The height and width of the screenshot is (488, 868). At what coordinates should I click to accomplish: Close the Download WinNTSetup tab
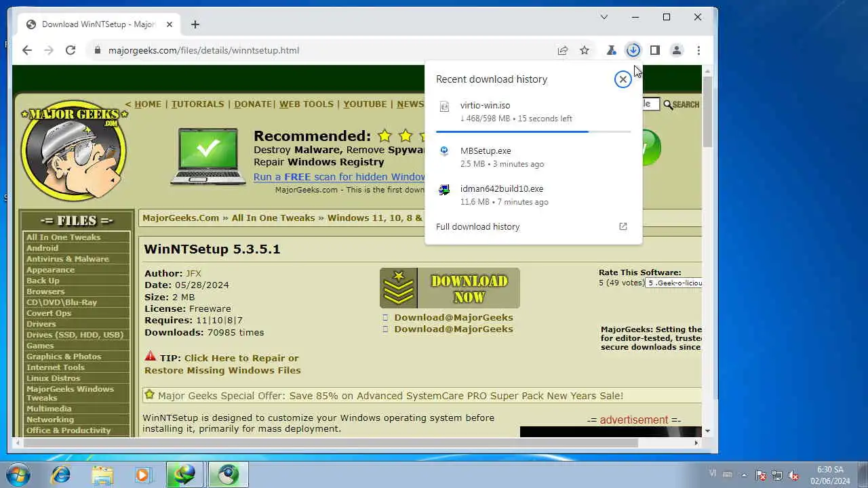pos(170,24)
